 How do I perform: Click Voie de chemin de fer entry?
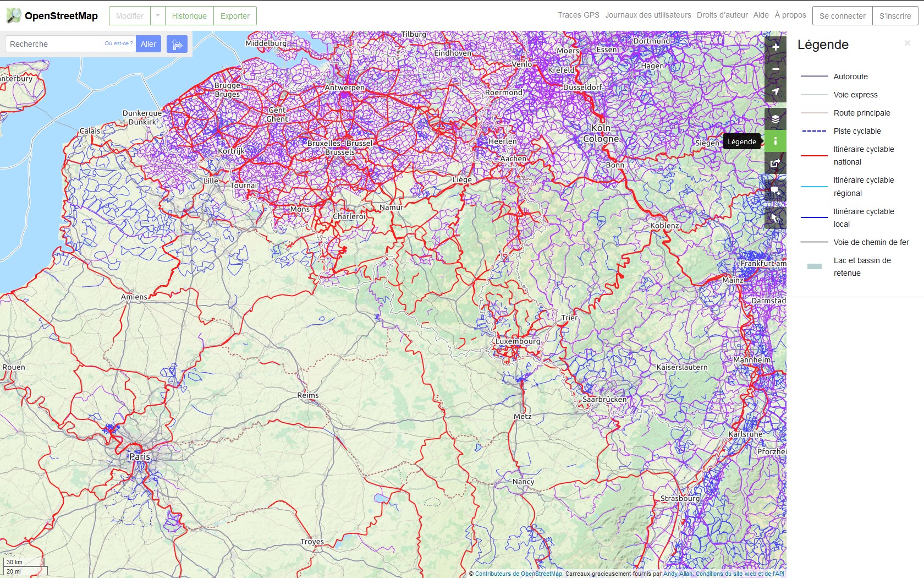point(871,242)
